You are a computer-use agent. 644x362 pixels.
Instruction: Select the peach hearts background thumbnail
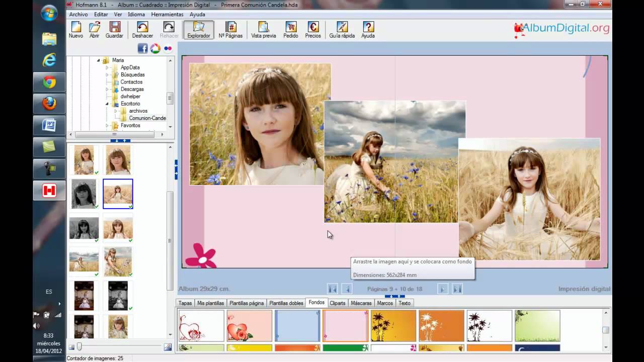(x=250, y=326)
